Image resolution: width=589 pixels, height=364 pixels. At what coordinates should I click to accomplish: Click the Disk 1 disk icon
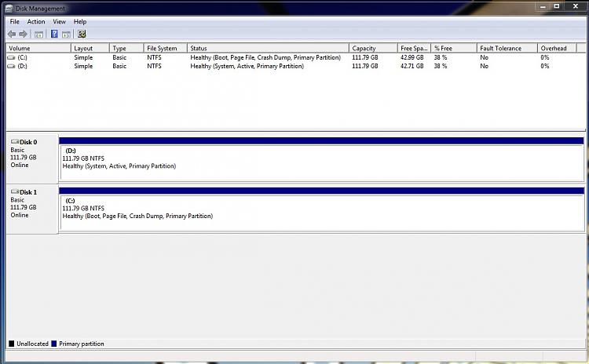point(15,191)
